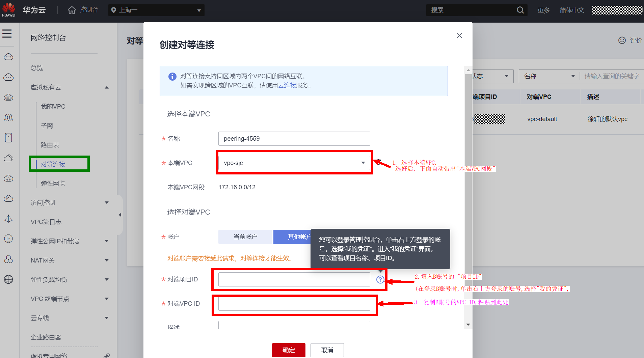The height and width of the screenshot is (358, 644).
Task: Collapse the sidebar with the arrow handle
Action: tap(120, 215)
